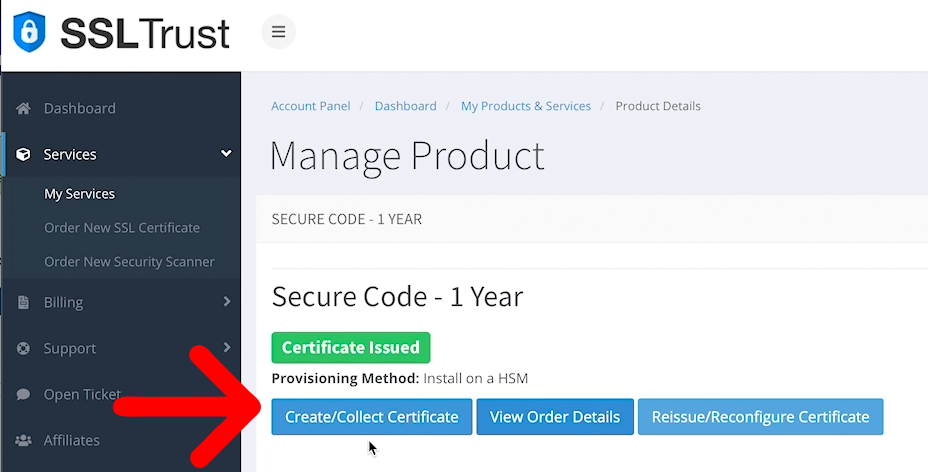Expand the Support submenu arrow

(x=227, y=347)
